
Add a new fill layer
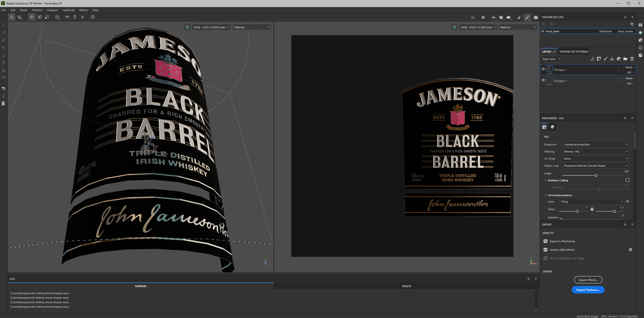(612, 59)
